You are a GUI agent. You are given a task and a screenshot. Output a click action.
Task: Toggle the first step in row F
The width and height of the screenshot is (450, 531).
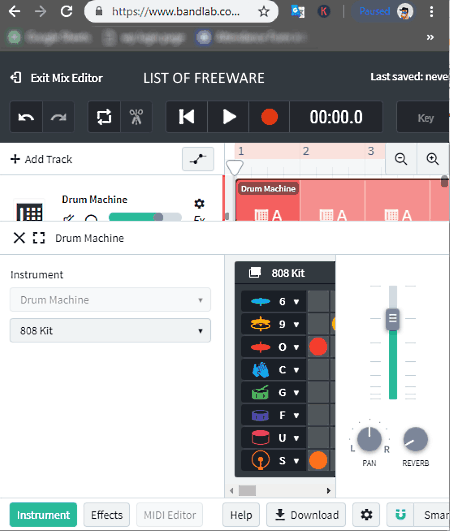point(318,415)
